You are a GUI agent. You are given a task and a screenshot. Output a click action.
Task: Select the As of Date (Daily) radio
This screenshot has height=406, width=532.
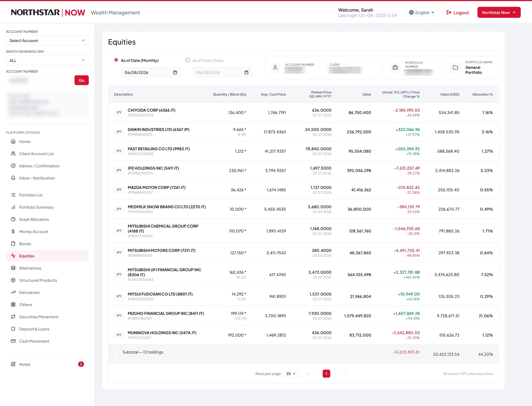(x=188, y=60)
